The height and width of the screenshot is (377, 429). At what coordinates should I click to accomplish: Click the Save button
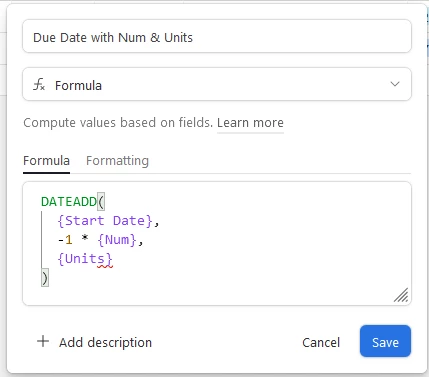(385, 341)
